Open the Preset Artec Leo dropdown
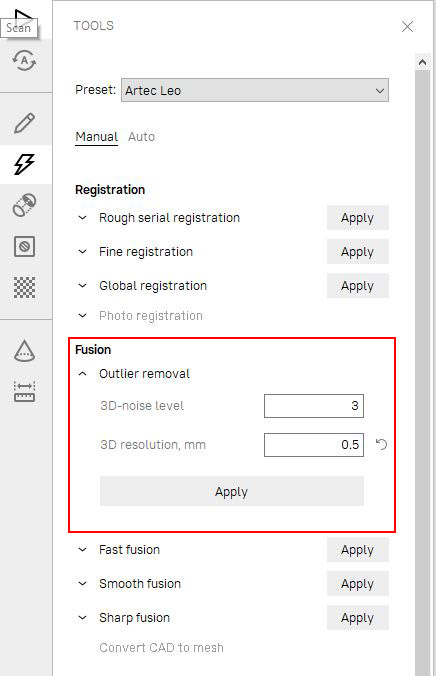This screenshot has width=436, height=676. click(255, 90)
